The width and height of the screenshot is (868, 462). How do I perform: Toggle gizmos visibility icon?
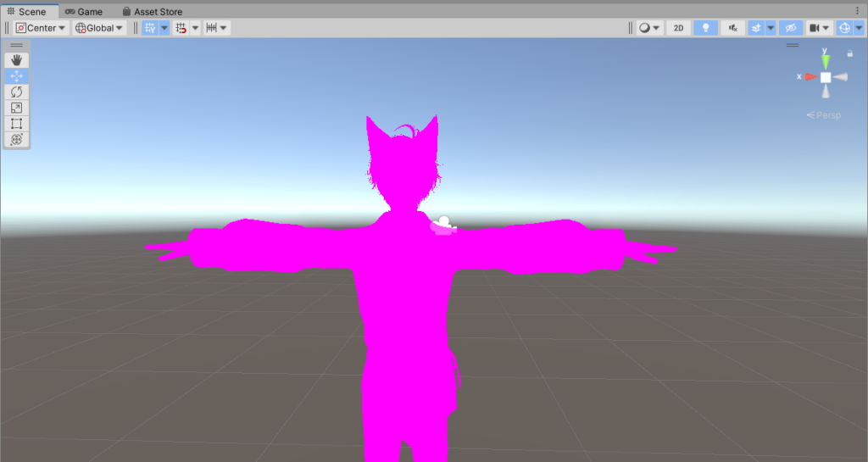844,28
